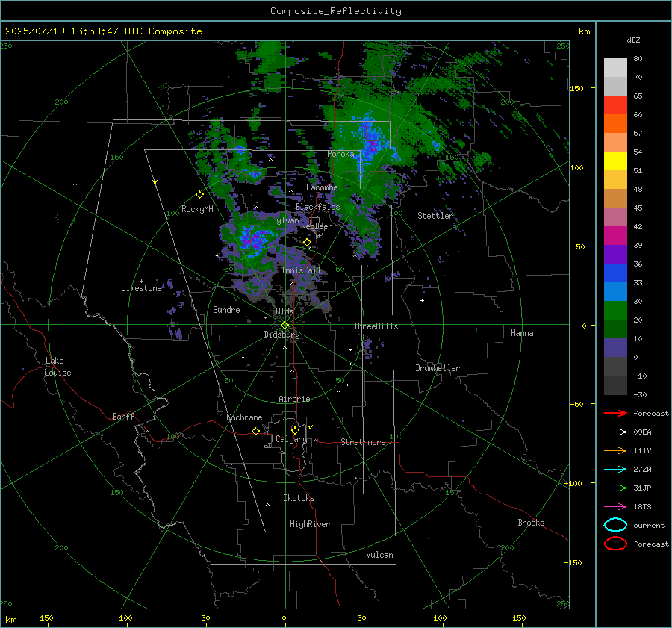
Task: Click the Sundre label
Action: [226, 310]
